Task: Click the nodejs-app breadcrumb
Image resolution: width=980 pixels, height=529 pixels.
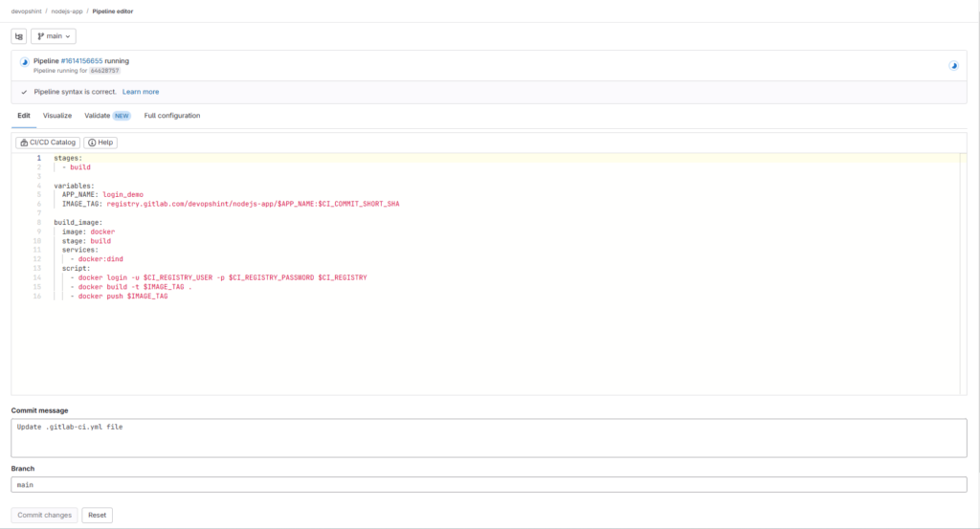Action: coord(67,11)
